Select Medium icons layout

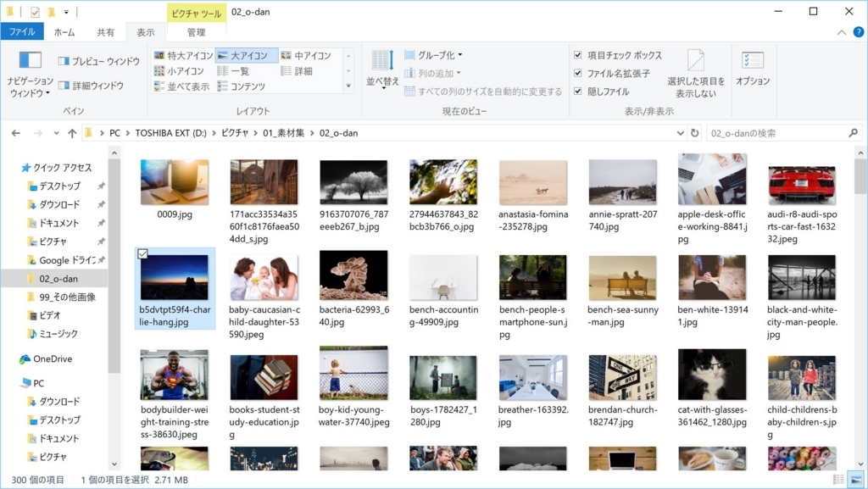tap(306, 55)
